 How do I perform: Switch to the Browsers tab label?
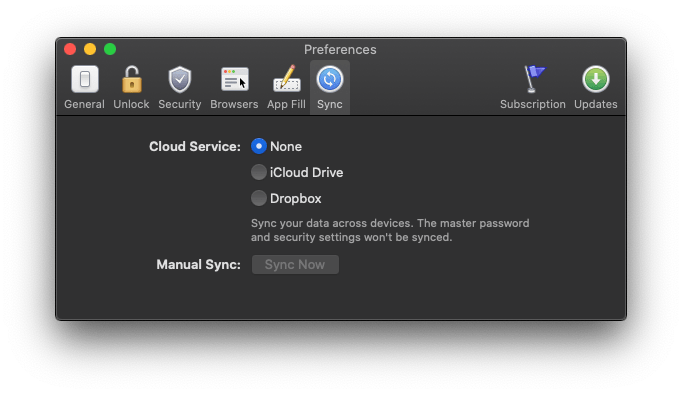pos(234,104)
